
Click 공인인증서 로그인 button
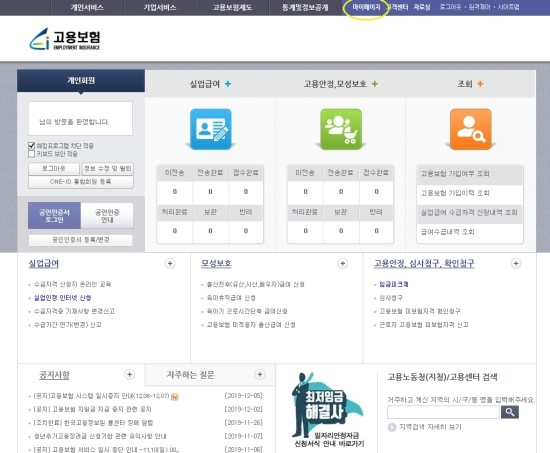click(x=54, y=216)
